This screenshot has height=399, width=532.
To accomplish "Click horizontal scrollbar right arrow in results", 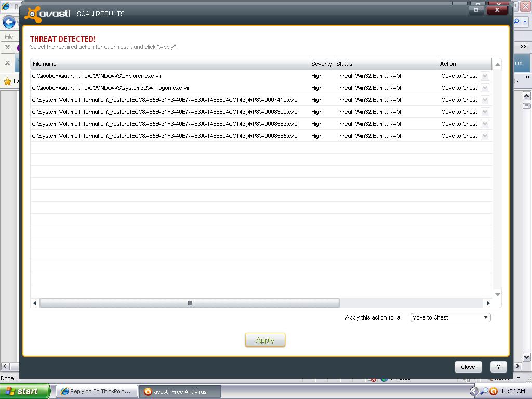I will tap(488, 303).
